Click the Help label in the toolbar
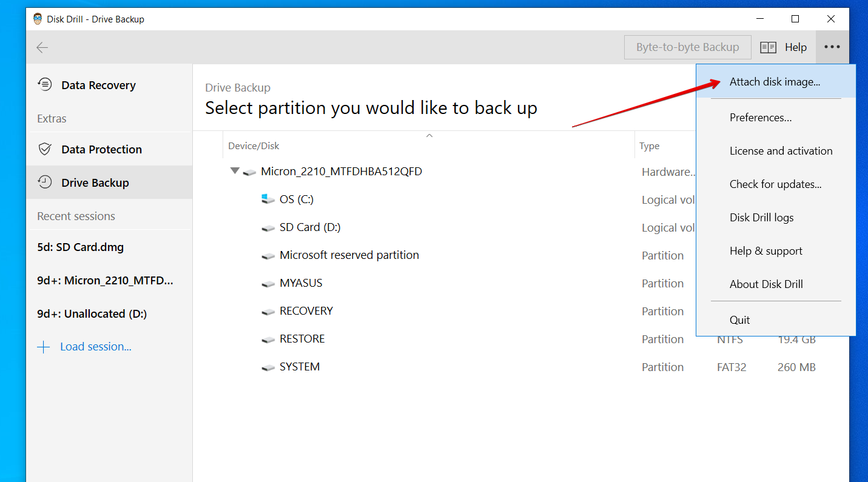 coord(795,47)
